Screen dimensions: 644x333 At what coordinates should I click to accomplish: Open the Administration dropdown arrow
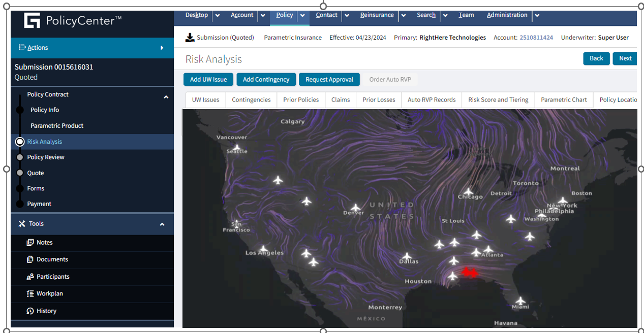click(x=537, y=15)
